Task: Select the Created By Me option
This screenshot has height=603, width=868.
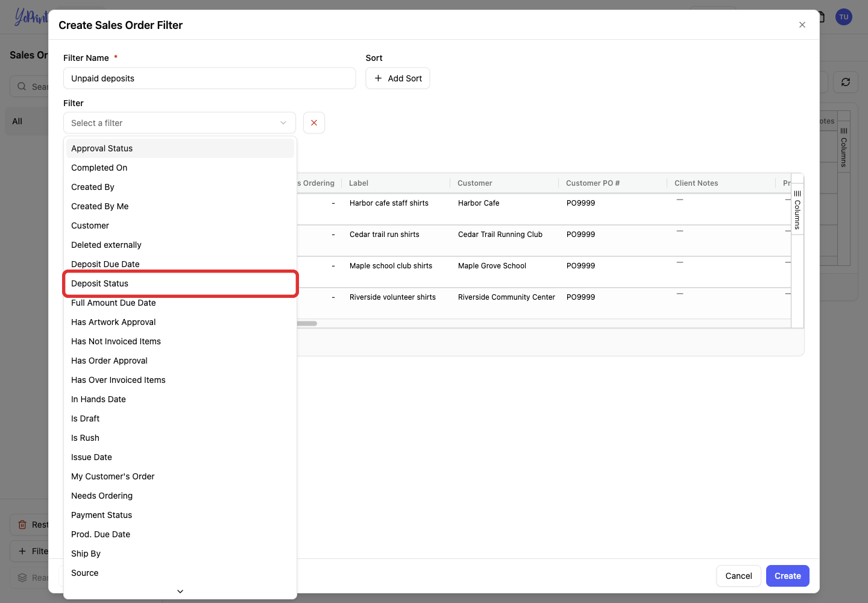Action: (x=180, y=206)
